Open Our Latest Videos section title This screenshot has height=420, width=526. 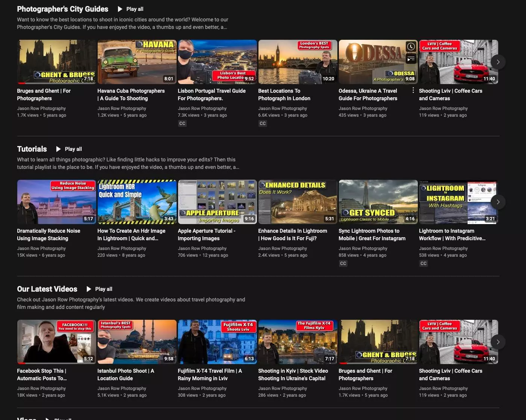(x=47, y=289)
